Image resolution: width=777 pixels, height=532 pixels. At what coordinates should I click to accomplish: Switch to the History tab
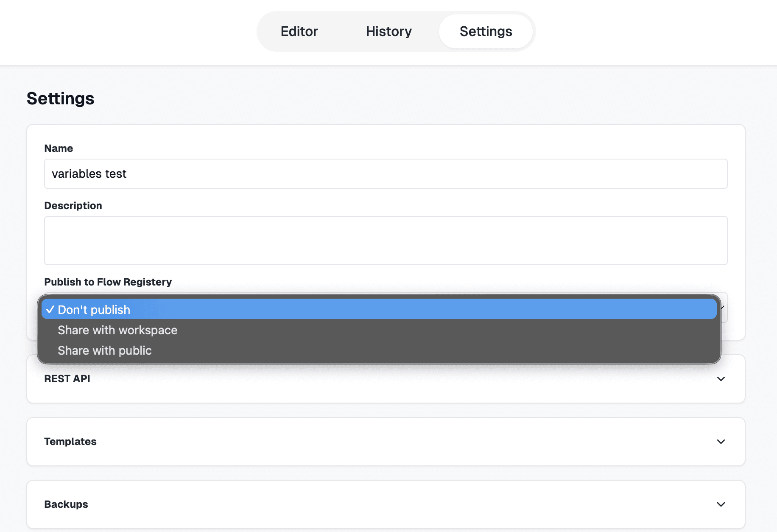[x=388, y=31]
